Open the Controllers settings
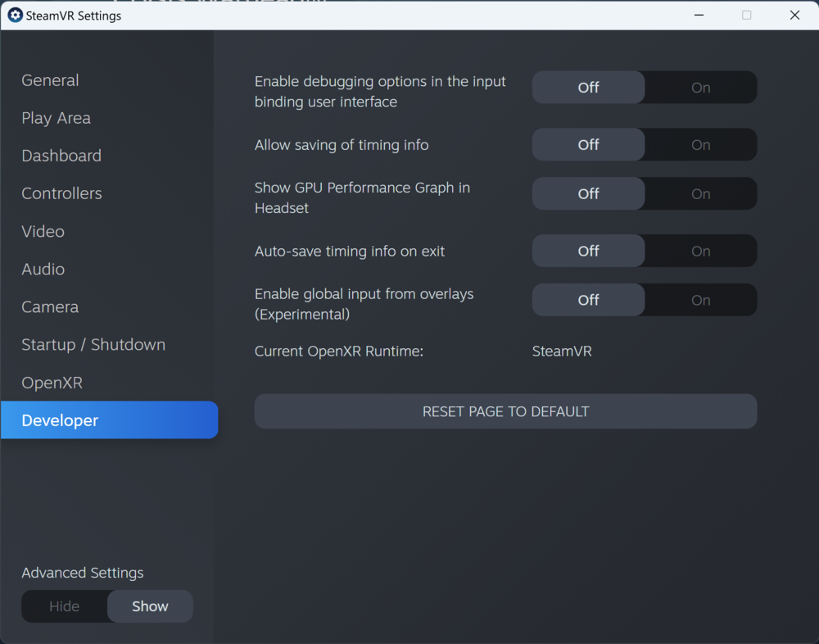 (x=61, y=193)
